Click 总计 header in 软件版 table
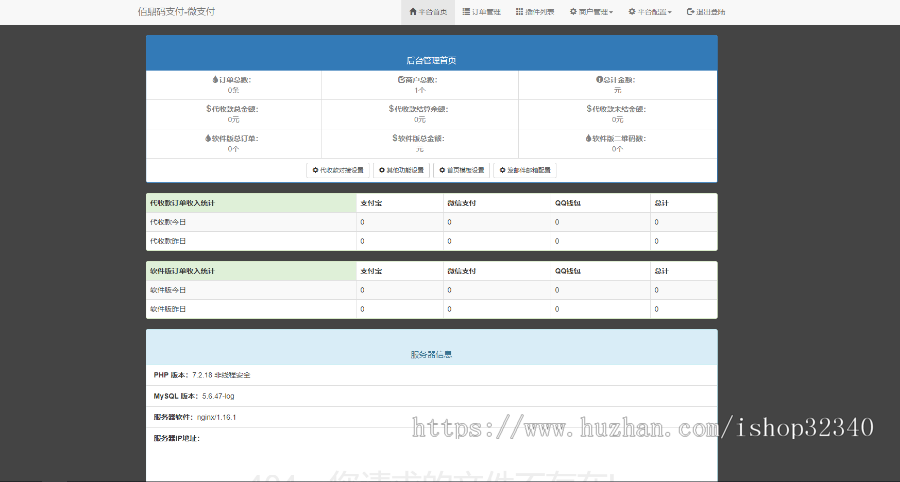900x482 pixels. click(661, 271)
